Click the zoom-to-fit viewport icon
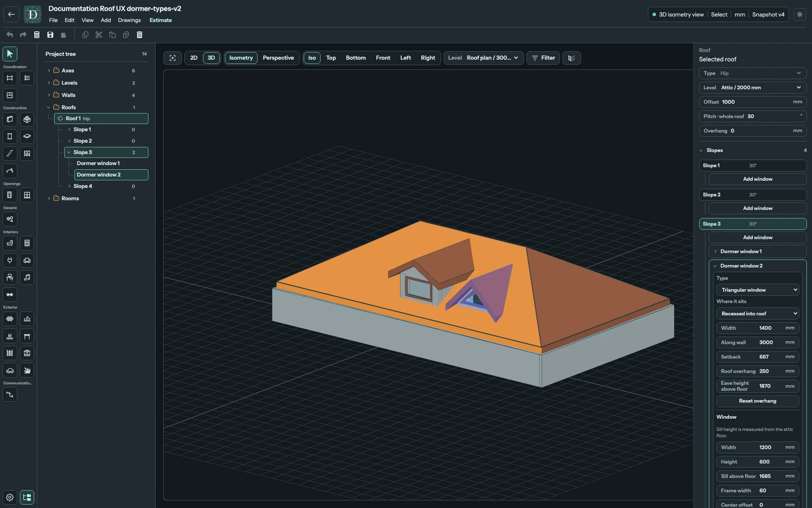 [x=173, y=58]
